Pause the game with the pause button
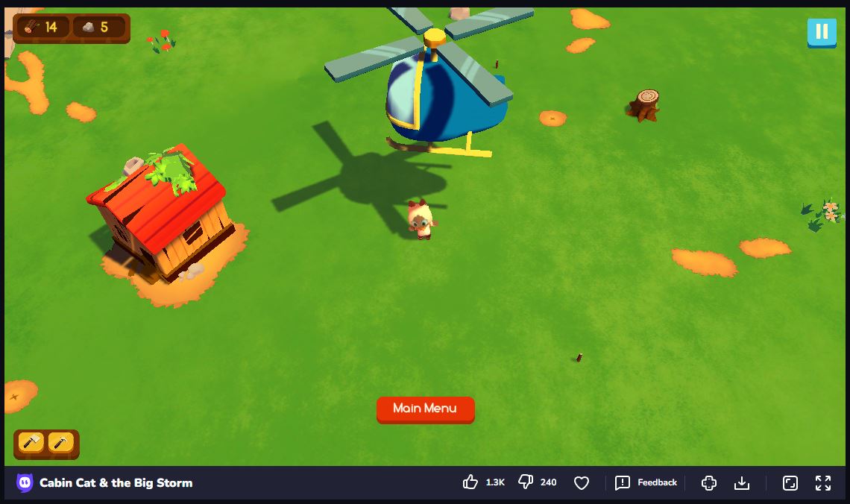 tap(822, 33)
